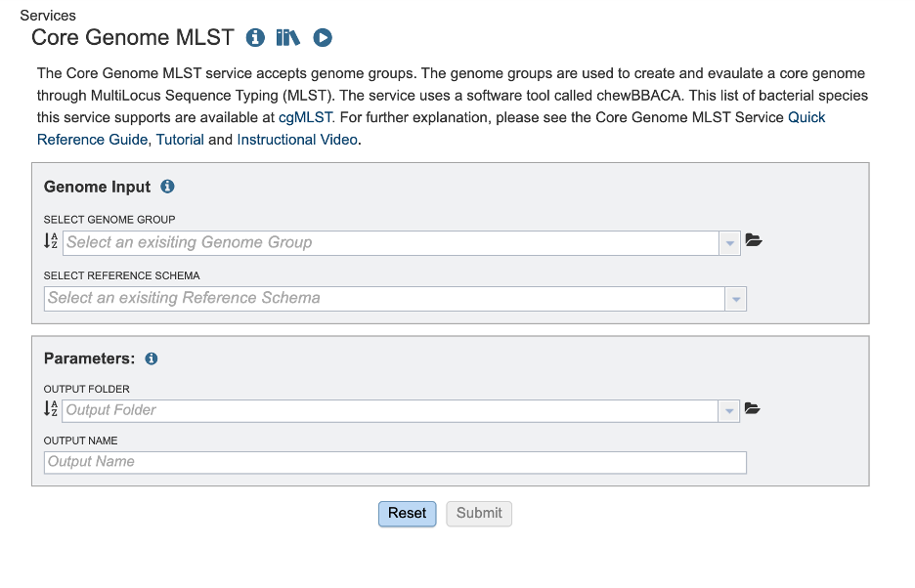Screen dimensions: 915x588
Task: Click inside the Output Name field
Action: pos(391,461)
